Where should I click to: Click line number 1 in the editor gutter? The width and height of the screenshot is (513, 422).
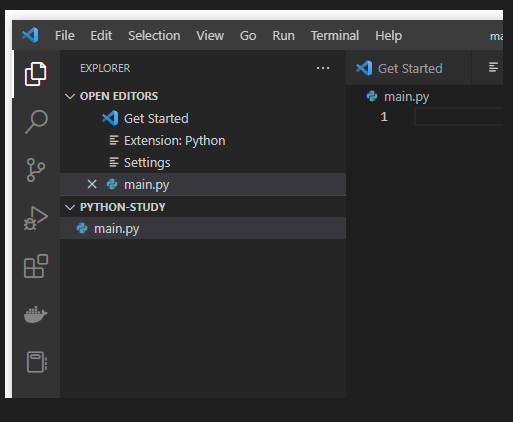point(384,117)
